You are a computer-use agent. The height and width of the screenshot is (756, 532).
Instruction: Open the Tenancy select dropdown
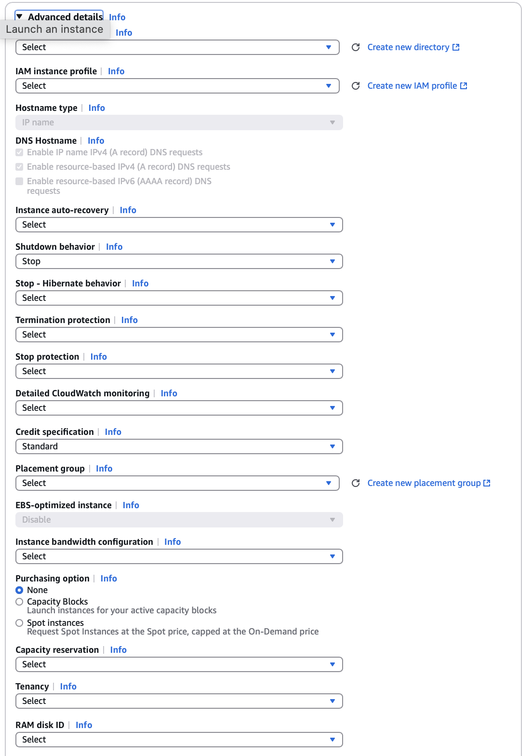(179, 701)
